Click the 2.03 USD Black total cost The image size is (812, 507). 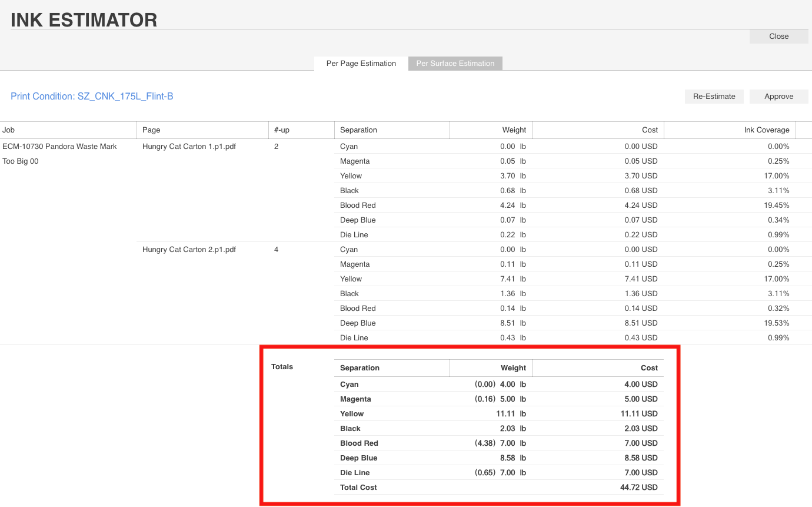[641, 429]
